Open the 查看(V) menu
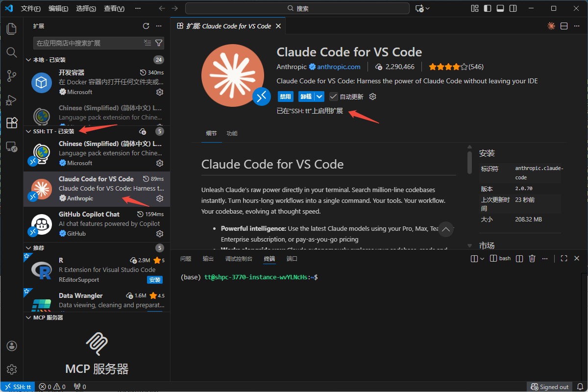 tap(114, 9)
